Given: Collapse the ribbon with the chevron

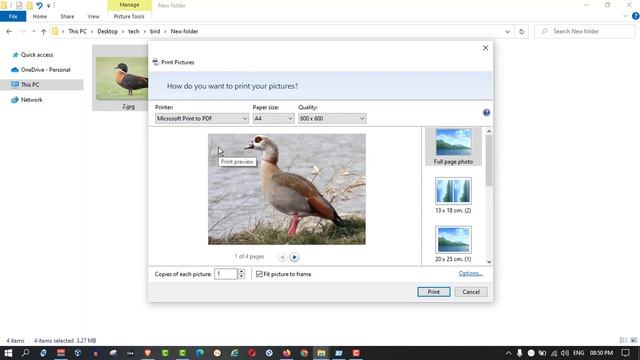Looking at the screenshot, I should [x=626, y=16].
